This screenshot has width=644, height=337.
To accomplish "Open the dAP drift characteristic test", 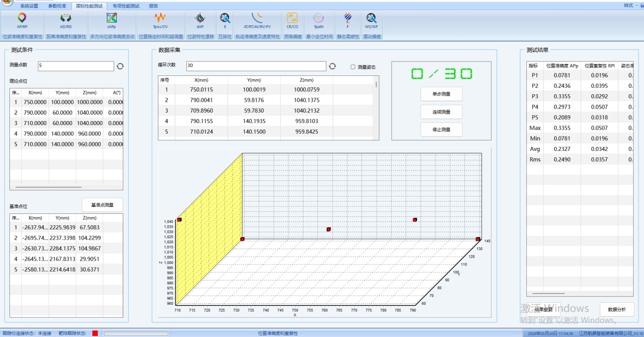I will tap(200, 21).
